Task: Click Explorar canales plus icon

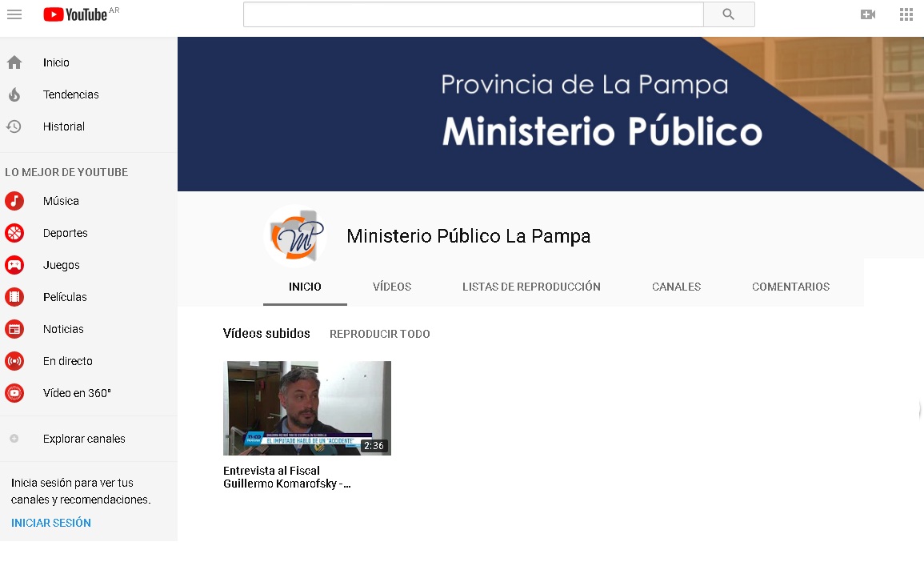Action: tap(14, 439)
